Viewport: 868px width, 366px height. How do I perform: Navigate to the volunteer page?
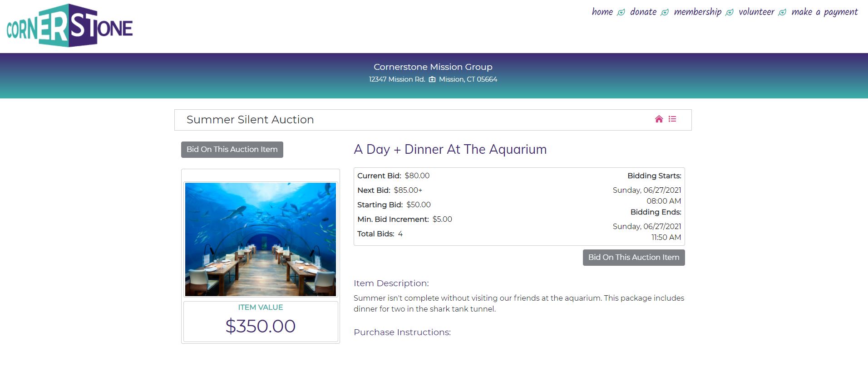[x=756, y=12]
